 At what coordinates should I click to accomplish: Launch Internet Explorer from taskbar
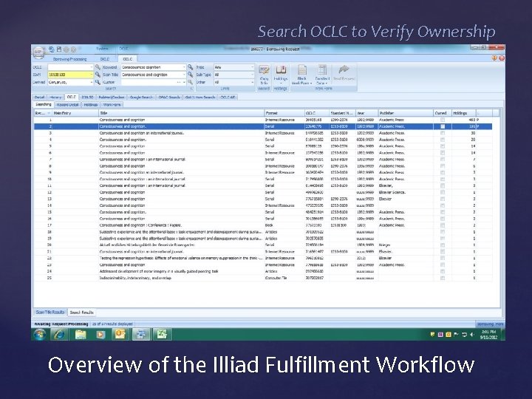[x=59, y=335]
